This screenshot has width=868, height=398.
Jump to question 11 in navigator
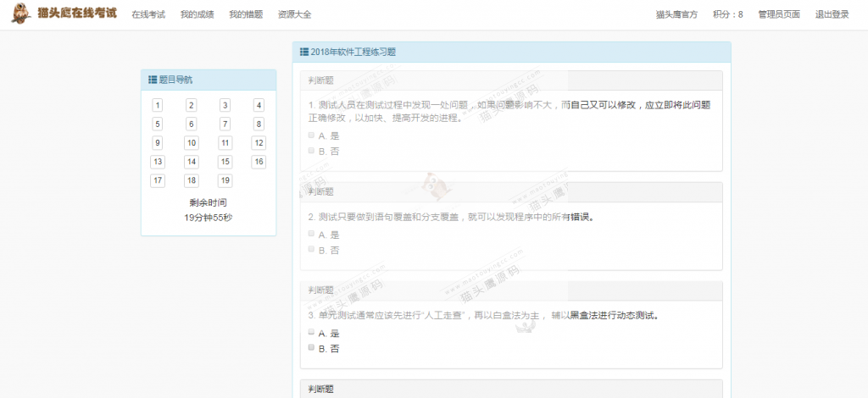point(225,142)
